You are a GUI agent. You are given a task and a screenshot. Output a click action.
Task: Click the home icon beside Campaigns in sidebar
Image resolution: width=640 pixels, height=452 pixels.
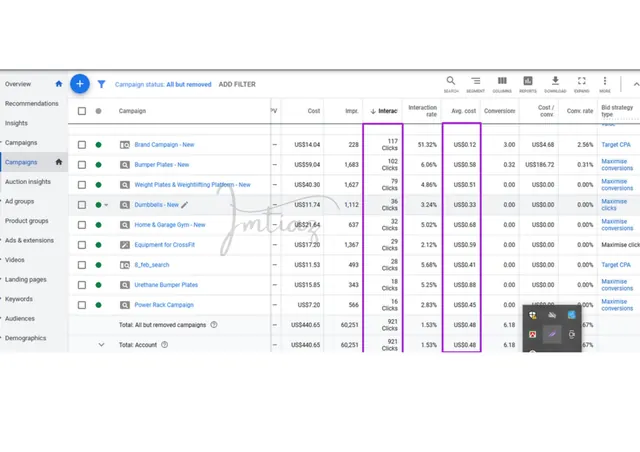click(x=59, y=162)
